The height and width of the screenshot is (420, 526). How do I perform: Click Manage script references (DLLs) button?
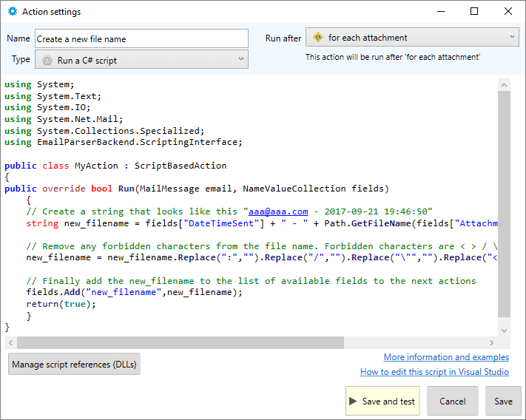click(x=74, y=364)
